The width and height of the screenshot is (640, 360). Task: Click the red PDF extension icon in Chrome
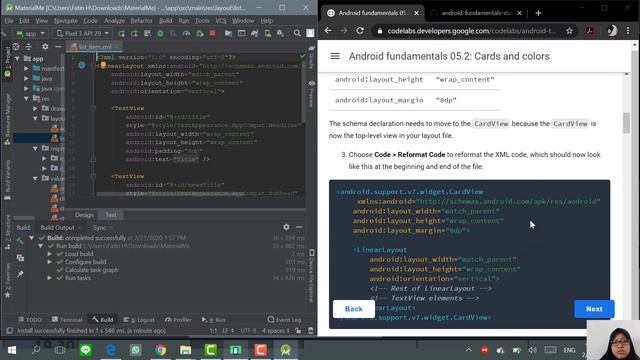(x=589, y=31)
